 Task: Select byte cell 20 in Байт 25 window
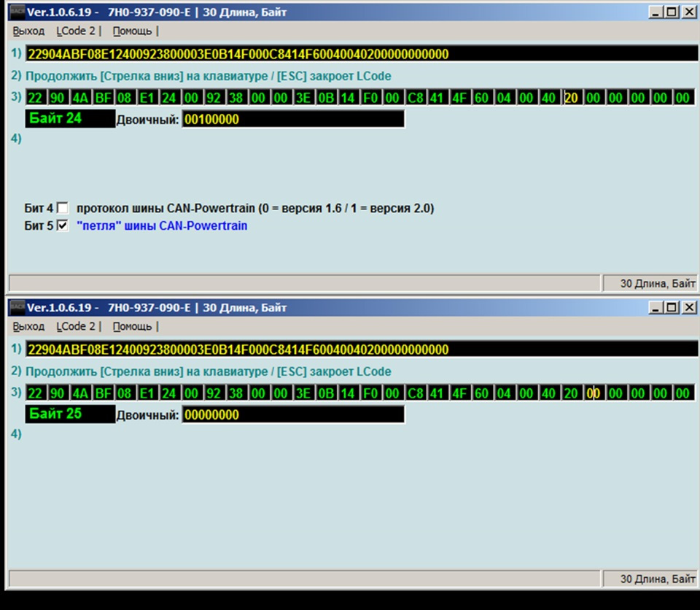[x=572, y=393]
